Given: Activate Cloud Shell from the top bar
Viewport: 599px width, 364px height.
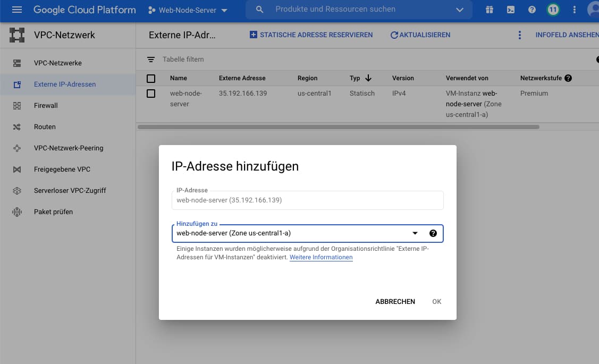Looking at the screenshot, I should tap(511, 9).
